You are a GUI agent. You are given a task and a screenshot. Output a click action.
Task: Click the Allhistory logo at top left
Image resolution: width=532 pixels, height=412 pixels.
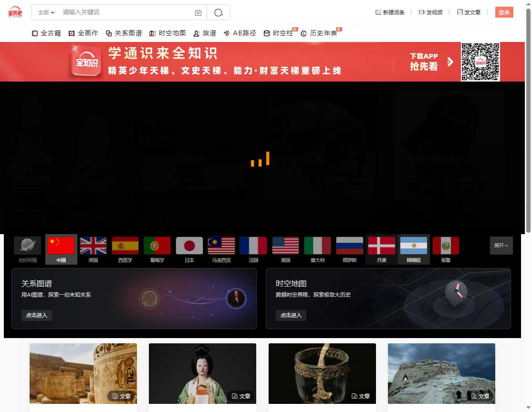pyautogui.click(x=15, y=12)
